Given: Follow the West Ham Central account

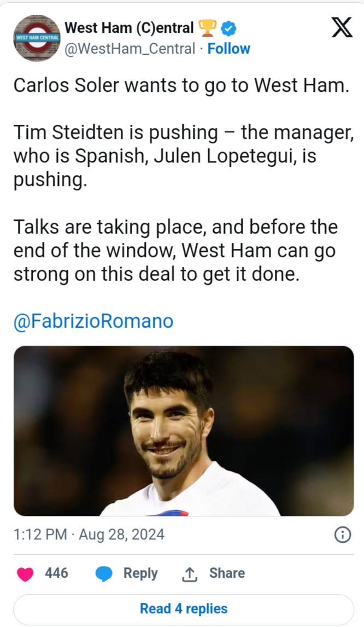Looking at the screenshot, I should pyautogui.click(x=229, y=49).
